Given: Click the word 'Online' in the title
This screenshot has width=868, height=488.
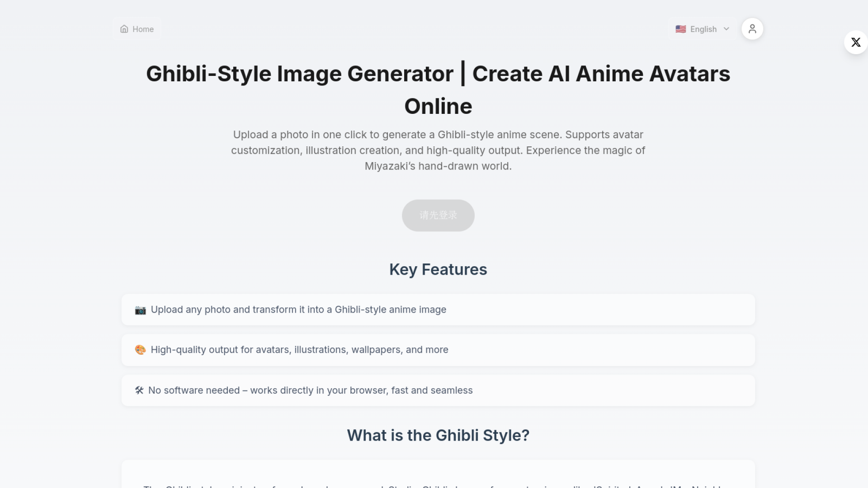Looking at the screenshot, I should pyautogui.click(x=438, y=107).
